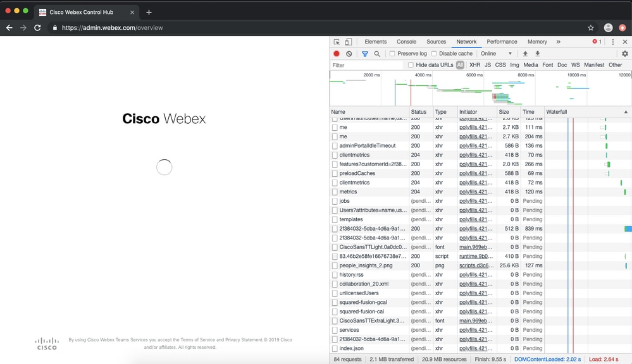Filter requests by Img
632x364 pixels.
coord(515,65)
